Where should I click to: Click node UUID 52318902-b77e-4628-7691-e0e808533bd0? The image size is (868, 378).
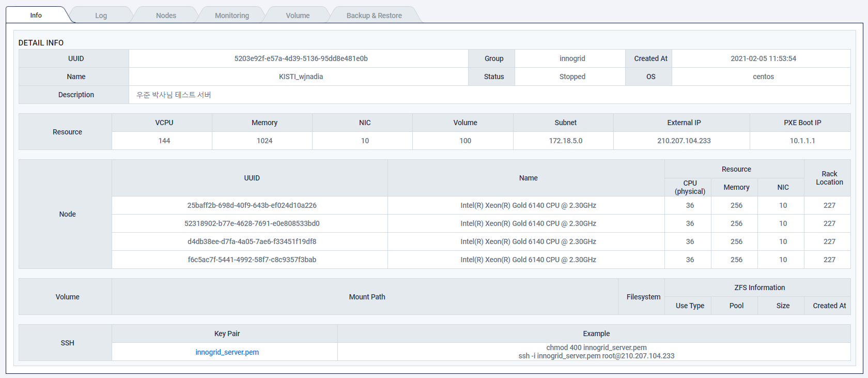coord(252,223)
